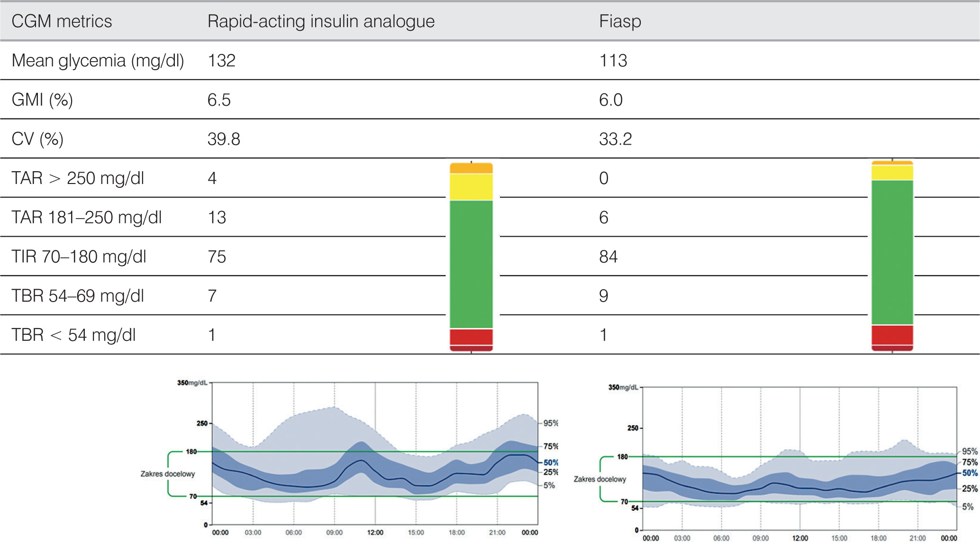Click the orange segment of left bar
The image size is (980, 542).
[471, 168]
